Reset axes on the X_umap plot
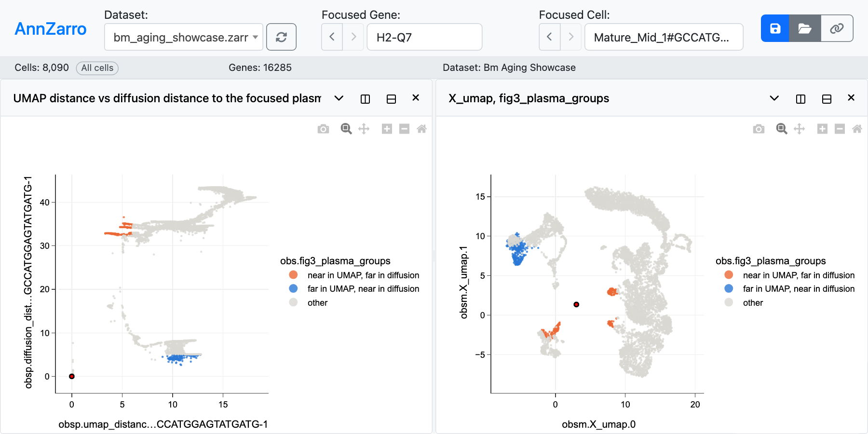Image resolution: width=868 pixels, height=434 pixels. pyautogui.click(x=857, y=129)
